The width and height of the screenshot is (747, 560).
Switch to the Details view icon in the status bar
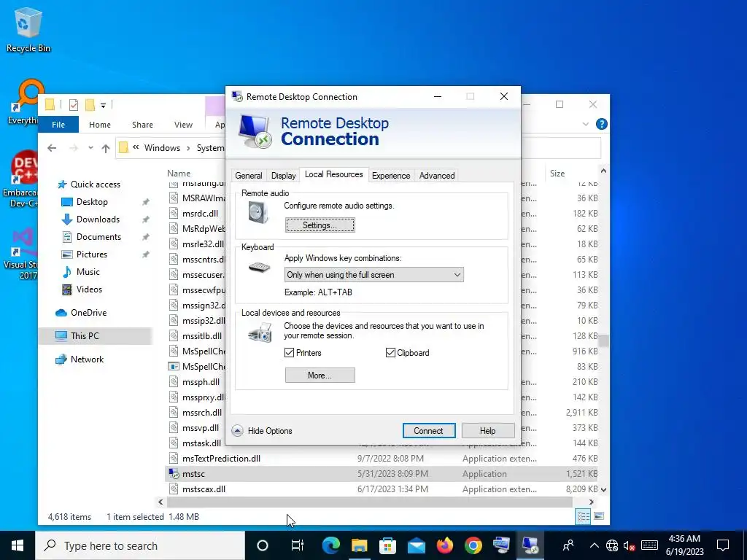click(x=583, y=517)
